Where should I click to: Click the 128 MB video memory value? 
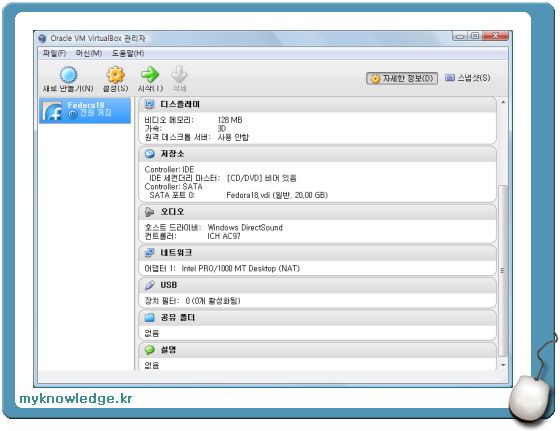pyautogui.click(x=230, y=120)
